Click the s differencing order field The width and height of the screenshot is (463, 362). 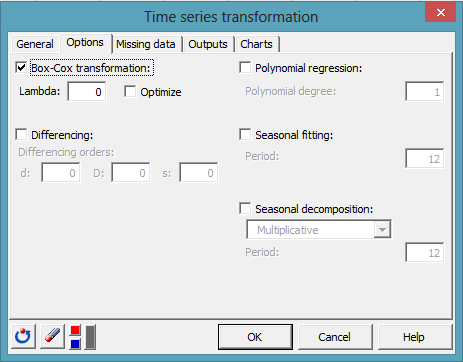pos(199,173)
